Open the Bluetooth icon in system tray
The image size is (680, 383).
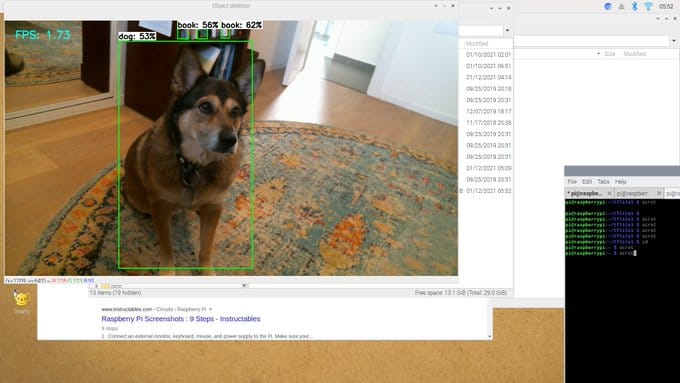(x=634, y=6)
